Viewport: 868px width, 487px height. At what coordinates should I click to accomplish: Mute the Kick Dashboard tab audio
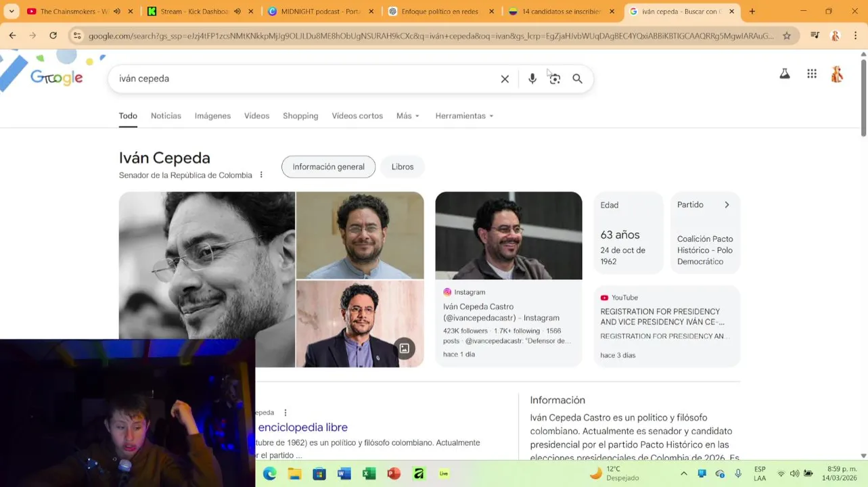(237, 11)
